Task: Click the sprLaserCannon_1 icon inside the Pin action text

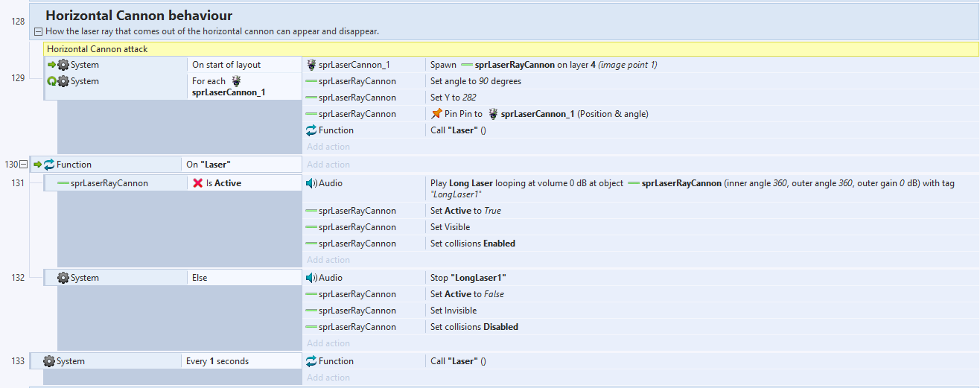Action: pyautogui.click(x=493, y=114)
